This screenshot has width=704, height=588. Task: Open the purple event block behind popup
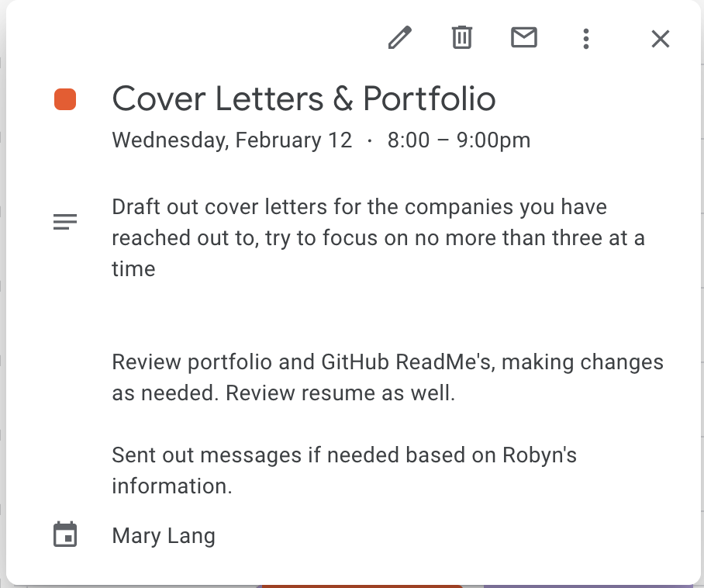(592, 586)
